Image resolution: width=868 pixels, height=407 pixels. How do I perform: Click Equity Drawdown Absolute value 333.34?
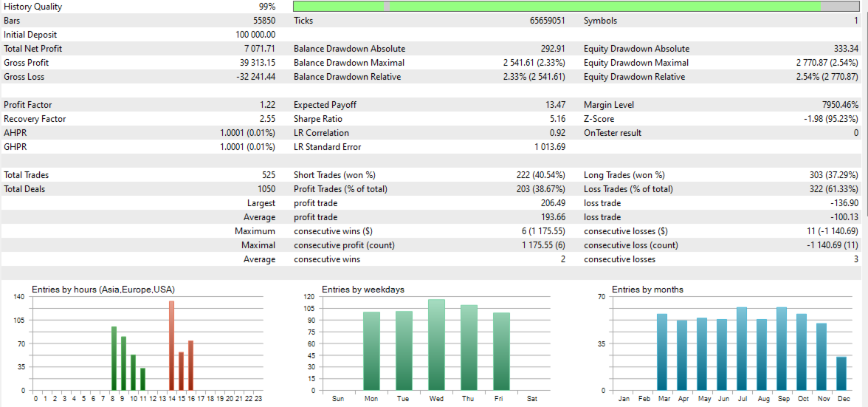pos(847,49)
